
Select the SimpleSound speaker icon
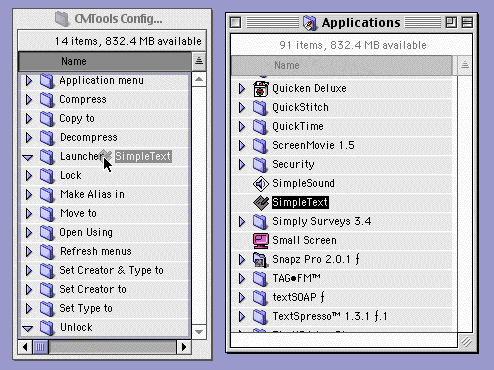(261, 184)
